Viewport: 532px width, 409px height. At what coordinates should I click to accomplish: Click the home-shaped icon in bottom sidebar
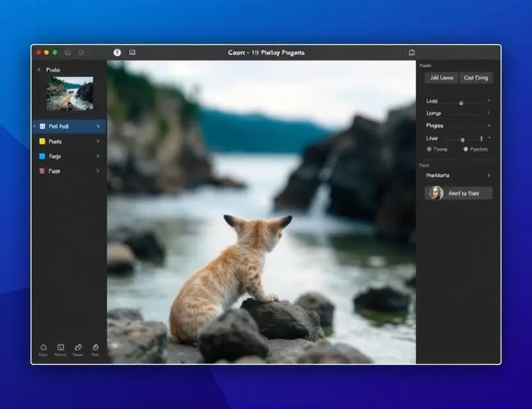(x=43, y=347)
